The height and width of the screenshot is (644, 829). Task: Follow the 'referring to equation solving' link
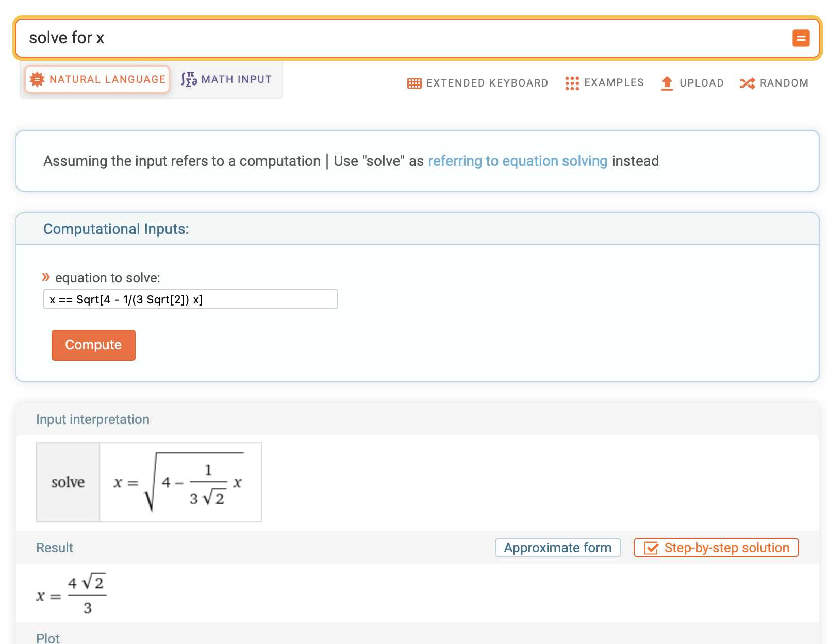click(517, 161)
